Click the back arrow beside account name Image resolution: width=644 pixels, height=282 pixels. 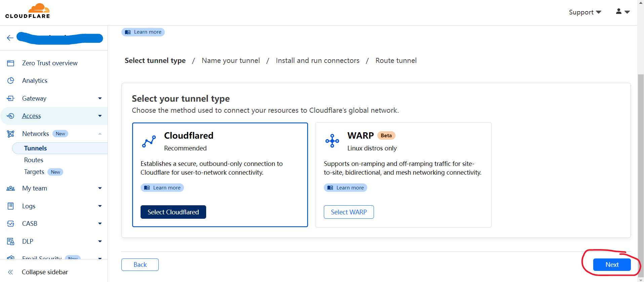[x=10, y=38]
